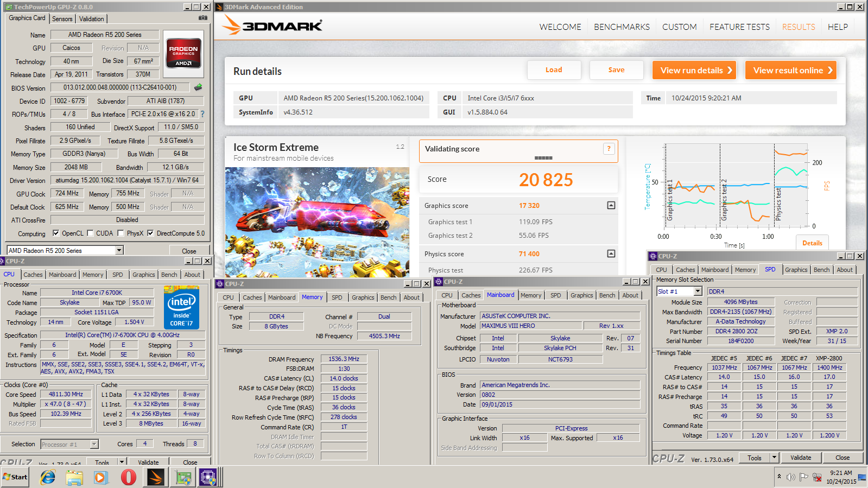This screenshot has width=868, height=488.
Task: Open the Processor #1 selection dropdown
Action: point(94,444)
